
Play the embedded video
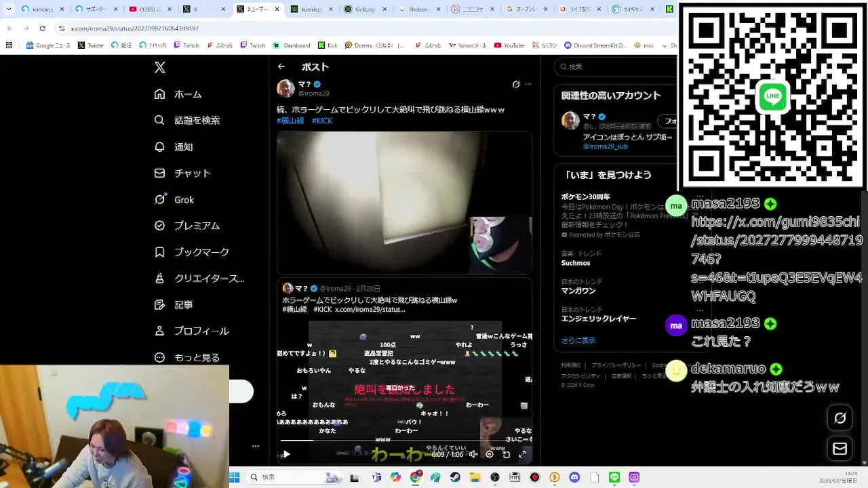[286, 454]
